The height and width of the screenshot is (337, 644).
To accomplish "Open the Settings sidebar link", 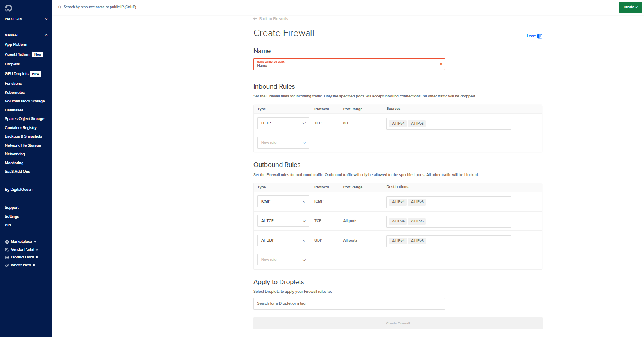I will (12, 217).
